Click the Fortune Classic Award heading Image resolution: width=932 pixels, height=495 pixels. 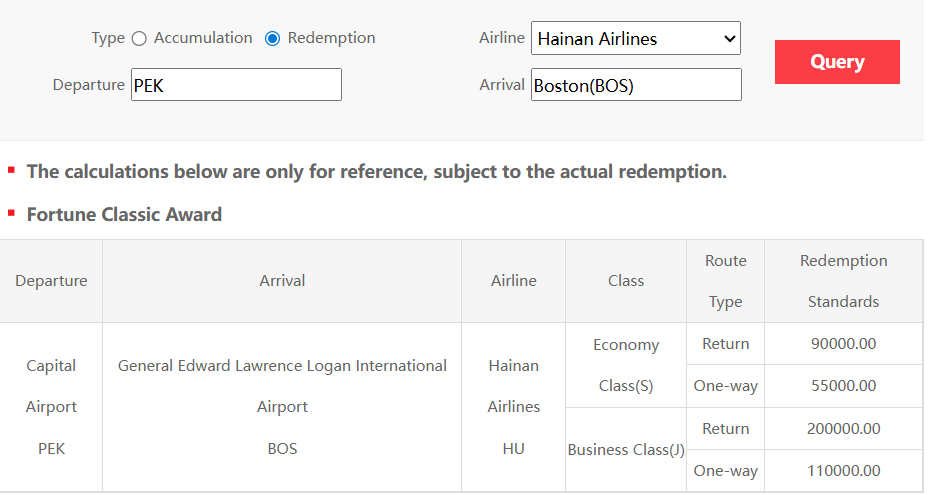pyautogui.click(x=124, y=214)
